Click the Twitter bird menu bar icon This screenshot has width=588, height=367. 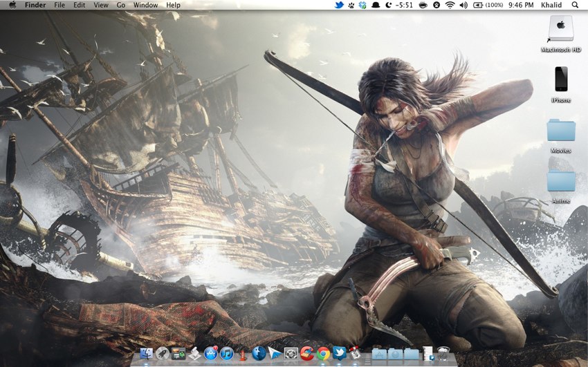[x=339, y=5]
